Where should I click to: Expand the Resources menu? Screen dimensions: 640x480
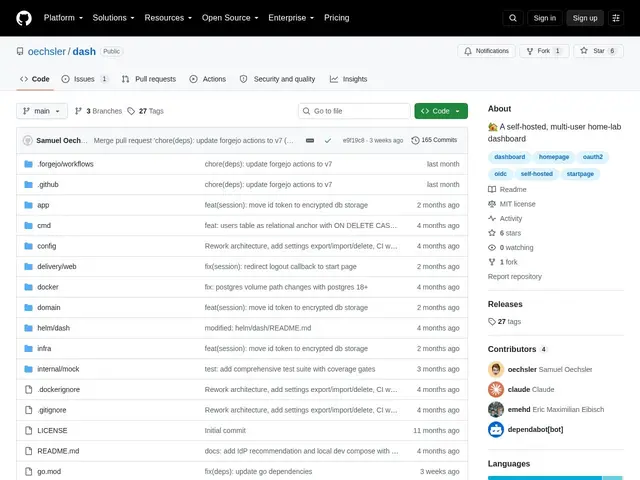pyautogui.click(x=168, y=18)
